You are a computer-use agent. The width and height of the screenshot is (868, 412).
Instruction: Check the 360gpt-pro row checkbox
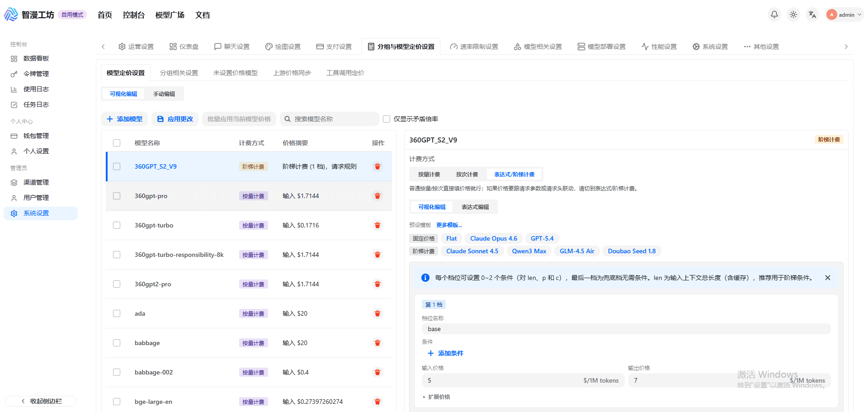117,196
